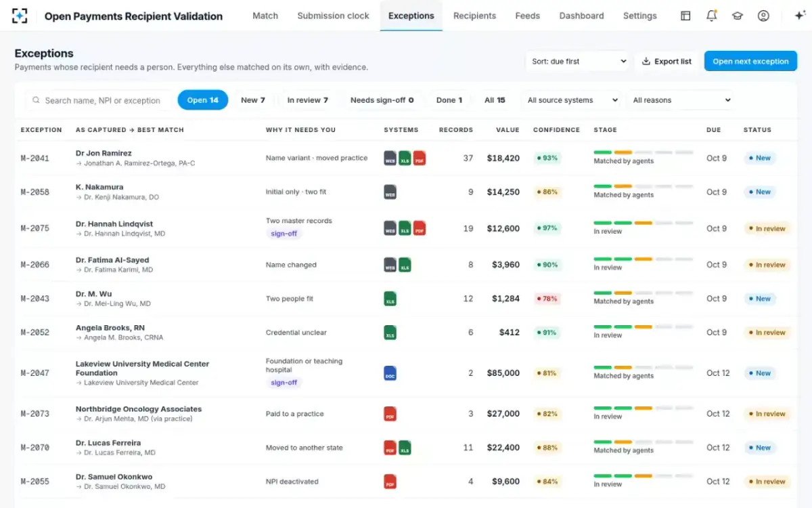The height and width of the screenshot is (508, 812).
Task: Filter by New 7 exceptions
Action: pos(253,100)
